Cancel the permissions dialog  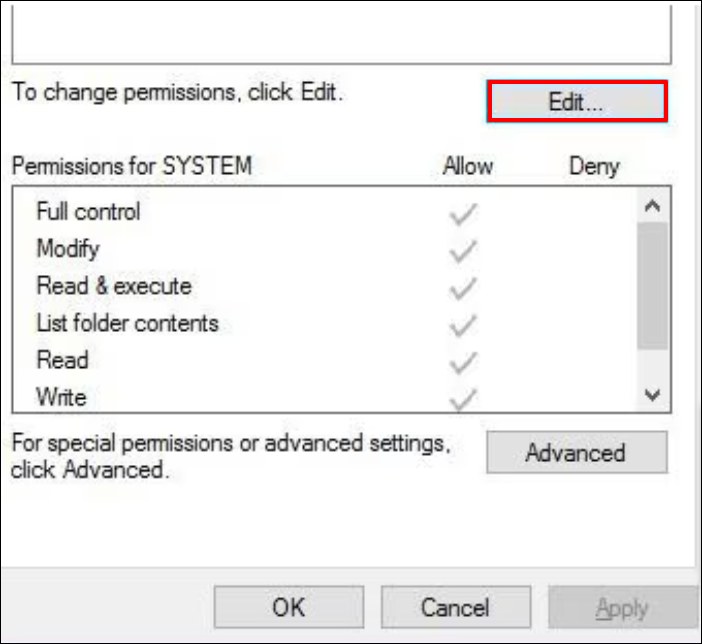[x=455, y=607]
